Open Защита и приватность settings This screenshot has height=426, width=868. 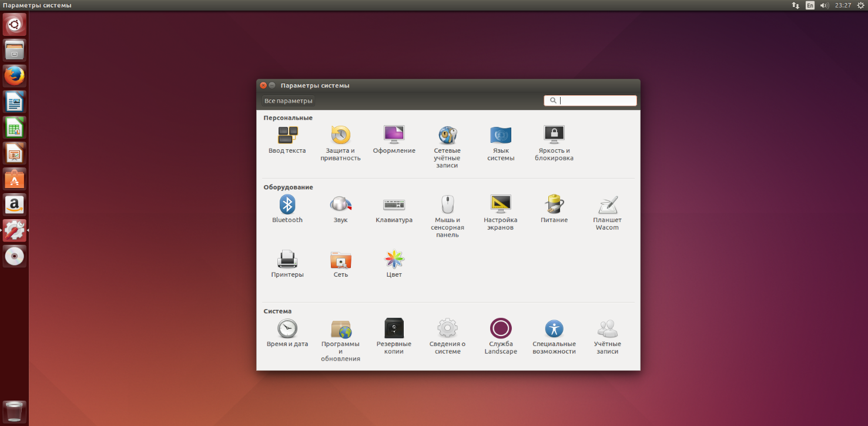tap(340, 143)
